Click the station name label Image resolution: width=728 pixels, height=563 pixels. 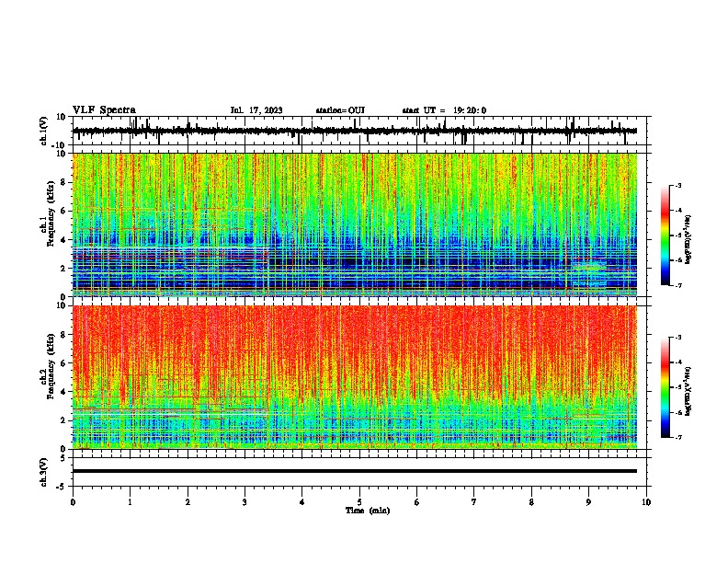point(340,110)
